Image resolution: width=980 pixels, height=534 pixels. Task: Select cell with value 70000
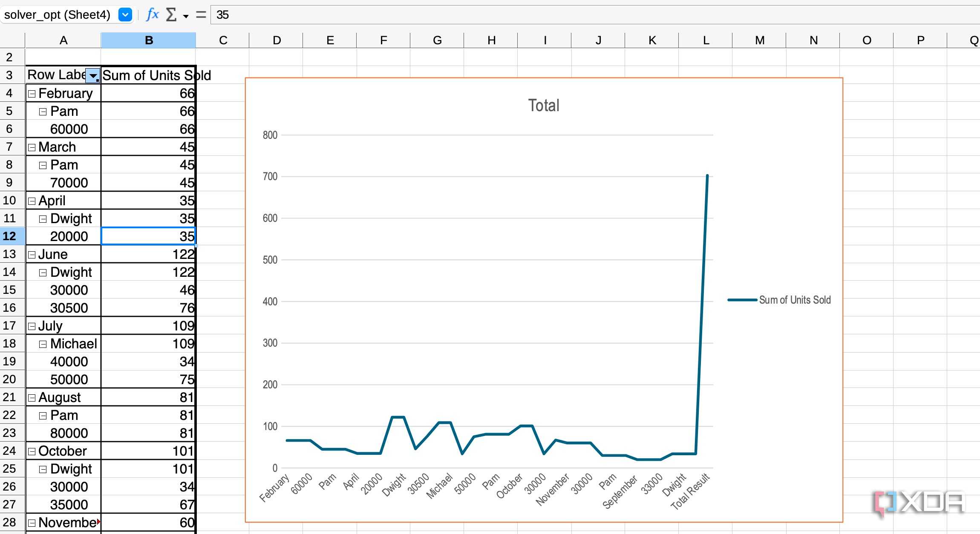tap(63, 183)
